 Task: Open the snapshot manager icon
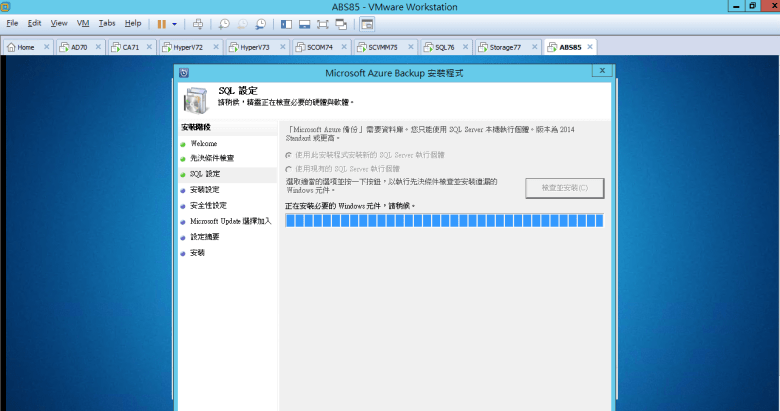click(x=260, y=23)
